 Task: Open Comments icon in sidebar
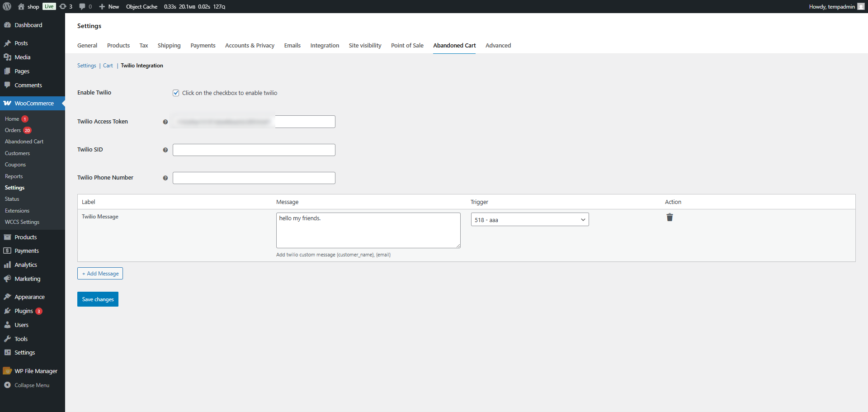[x=7, y=85]
